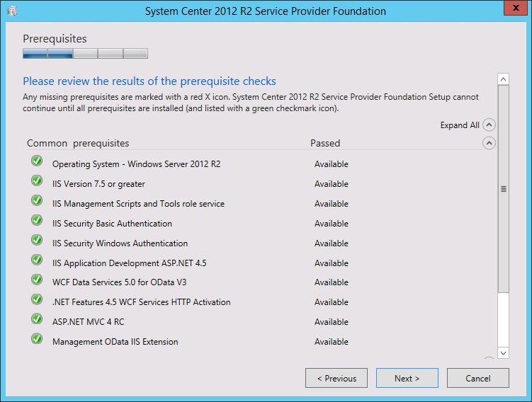The image size is (532, 402).
Task: Click 'Please review the results' heading
Action: click(149, 81)
